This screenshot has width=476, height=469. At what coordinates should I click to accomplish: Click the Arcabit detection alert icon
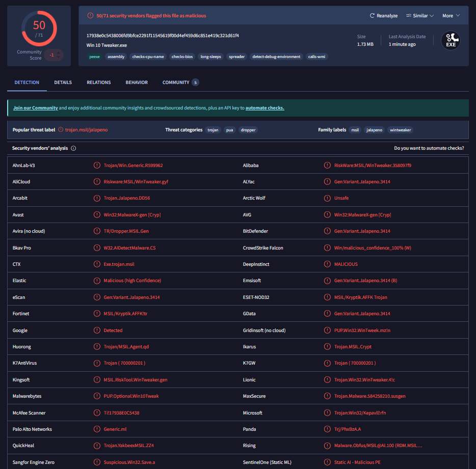pos(97,198)
